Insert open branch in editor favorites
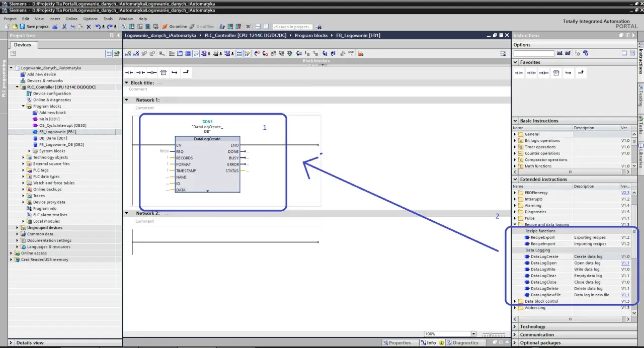The image size is (644, 348). tap(175, 72)
